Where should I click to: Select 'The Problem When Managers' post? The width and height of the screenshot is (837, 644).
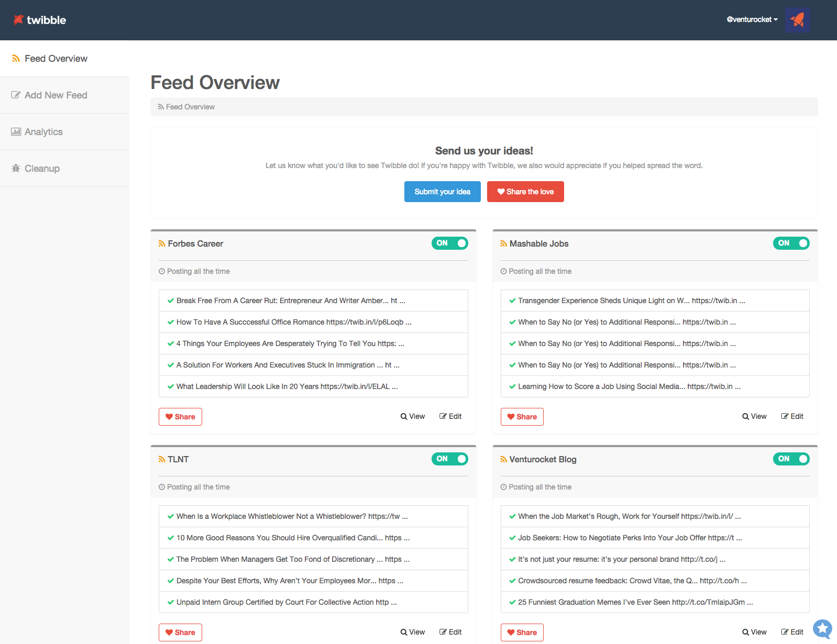(313, 559)
